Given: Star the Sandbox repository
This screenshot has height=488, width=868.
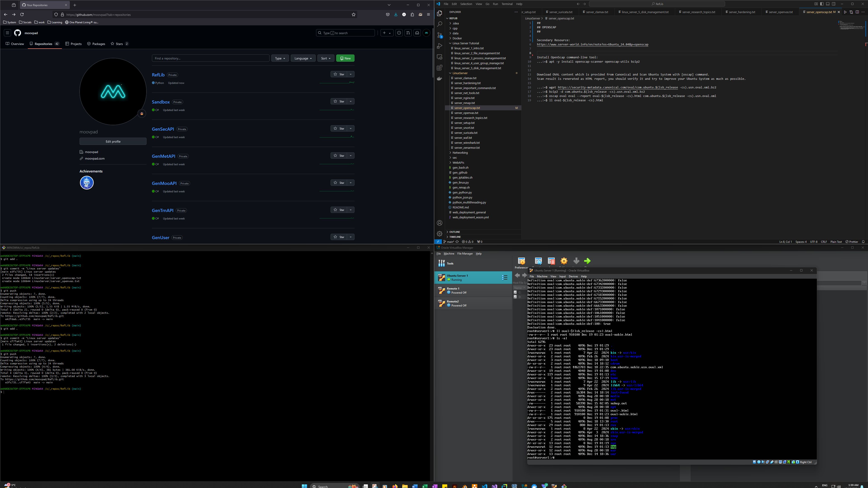Looking at the screenshot, I should (339, 101).
